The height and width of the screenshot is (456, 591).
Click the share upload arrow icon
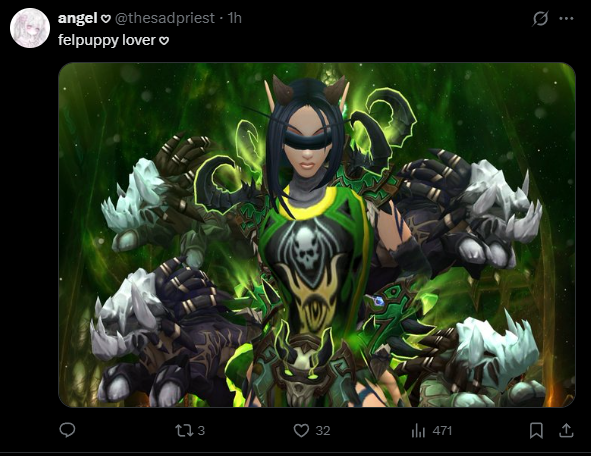click(566, 430)
